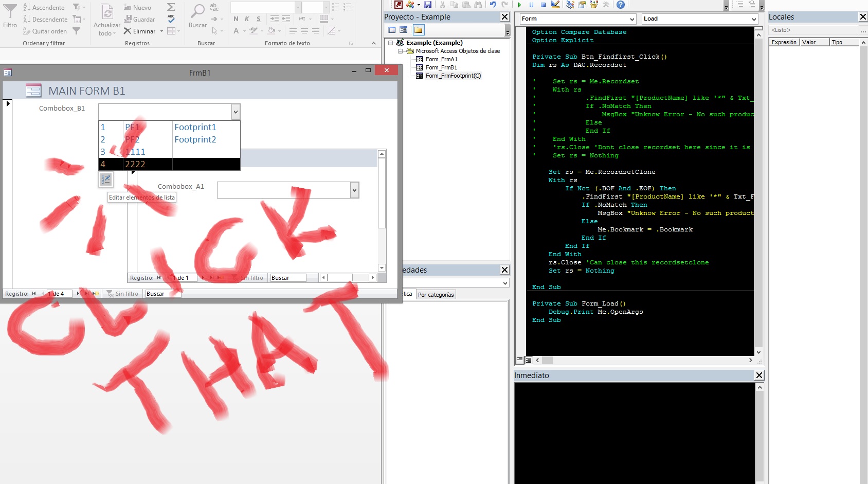Screen dimensions: 868x484
Task: Click Guardar record button
Action: coord(139,19)
